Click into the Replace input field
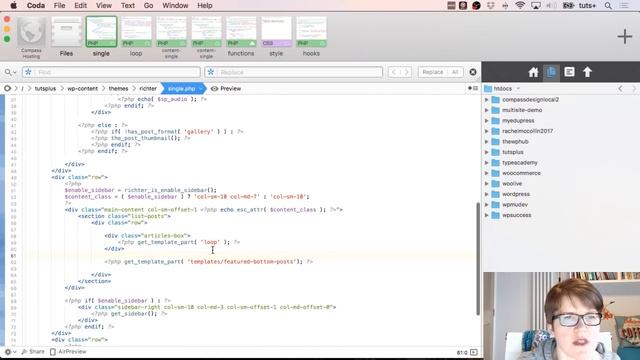The height and width of the screenshot is (360, 640). point(294,72)
